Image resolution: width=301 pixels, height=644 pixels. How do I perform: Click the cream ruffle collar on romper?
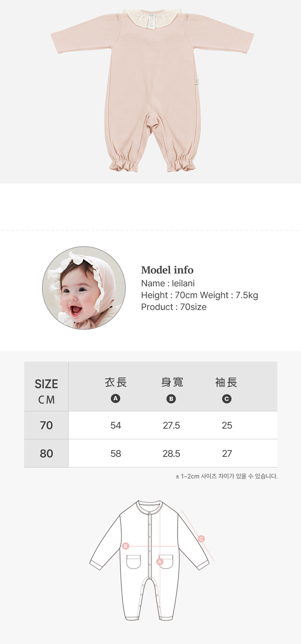pyautogui.click(x=152, y=17)
